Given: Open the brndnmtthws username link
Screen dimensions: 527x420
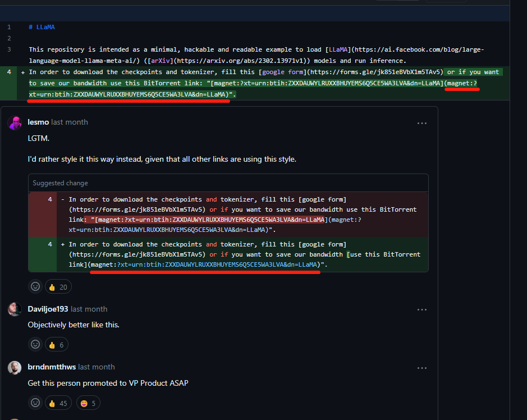Looking at the screenshot, I should 52,367.
